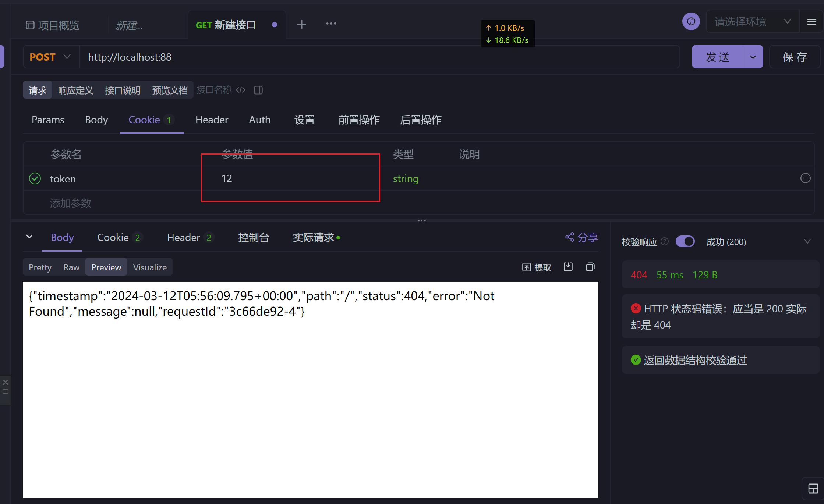Toggle the 校验响应 validation switch

coord(685,242)
